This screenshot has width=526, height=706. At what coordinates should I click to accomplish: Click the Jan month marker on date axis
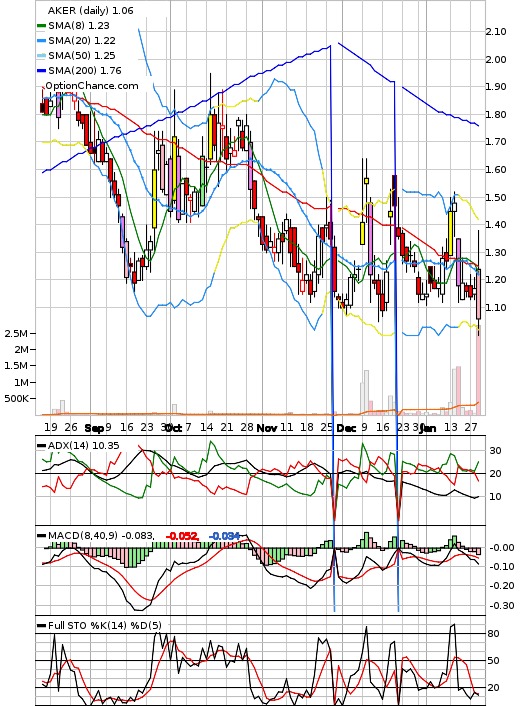427,428
